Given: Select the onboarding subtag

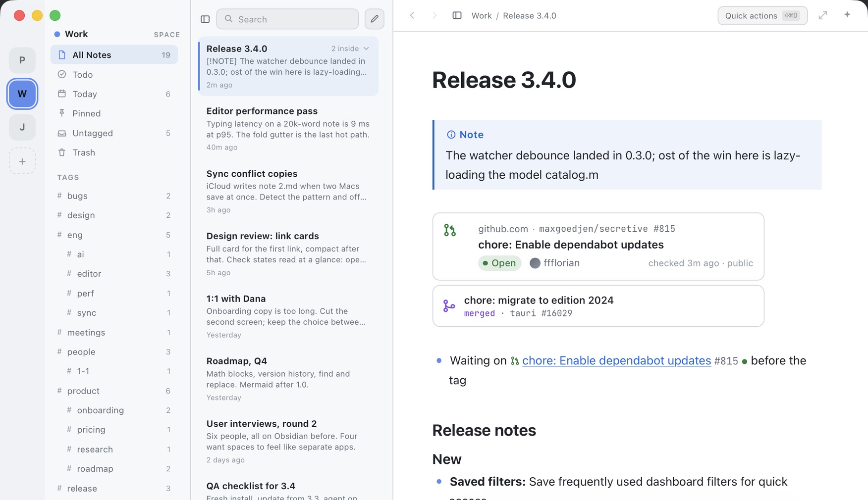Looking at the screenshot, I should (x=114, y=410).
